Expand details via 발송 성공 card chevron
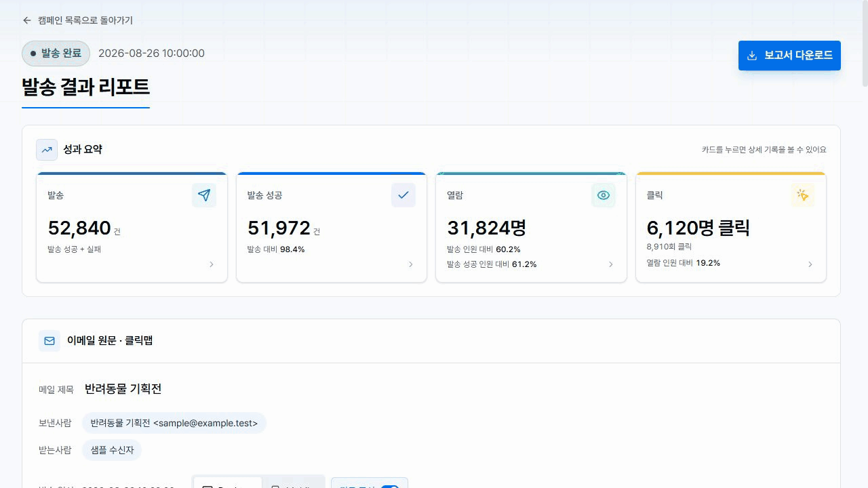 [x=411, y=264]
